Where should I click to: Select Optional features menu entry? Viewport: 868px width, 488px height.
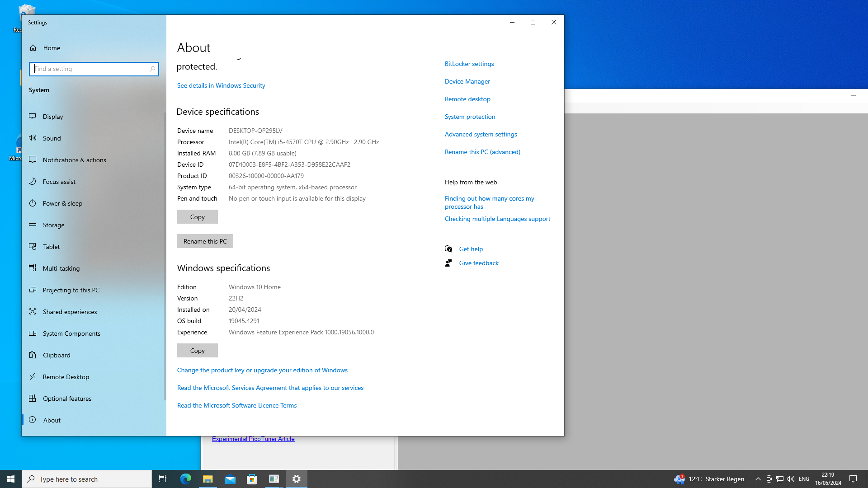pos(93,398)
